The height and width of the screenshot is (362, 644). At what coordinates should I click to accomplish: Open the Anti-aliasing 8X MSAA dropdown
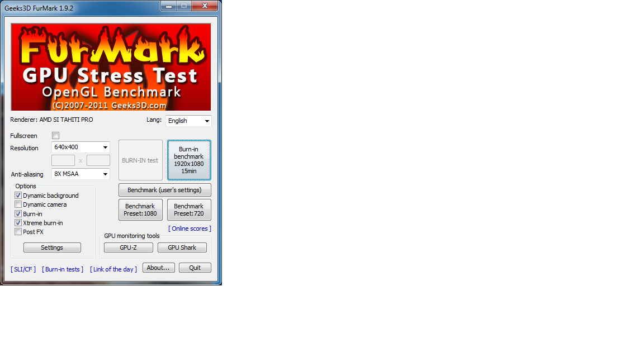tap(80, 174)
